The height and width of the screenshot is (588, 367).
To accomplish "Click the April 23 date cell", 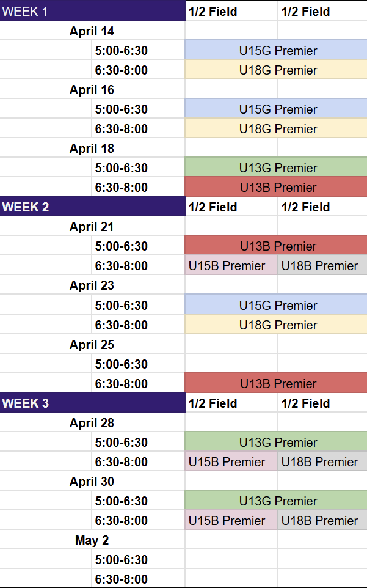I will pyautogui.click(x=92, y=285).
